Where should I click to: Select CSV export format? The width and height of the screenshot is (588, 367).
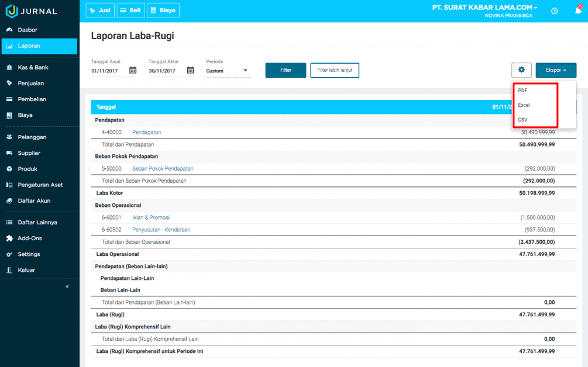coord(523,119)
